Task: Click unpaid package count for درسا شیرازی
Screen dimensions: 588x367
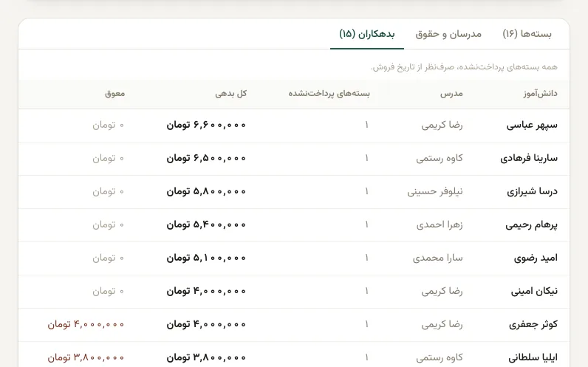Action: click(366, 191)
